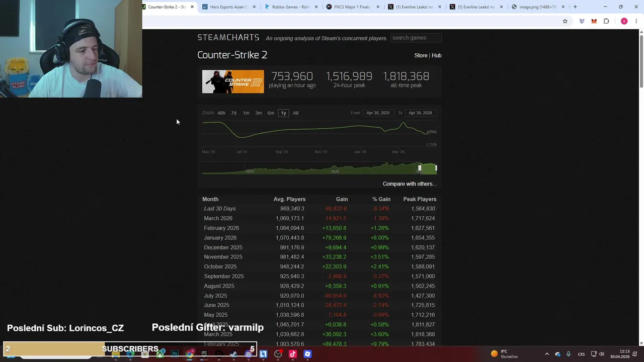Open the MetaMask fox extension
Viewport: 644px width, 362px height.
click(594, 21)
